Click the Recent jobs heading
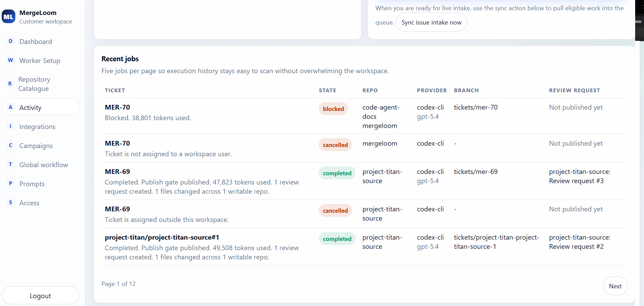 pyautogui.click(x=120, y=59)
